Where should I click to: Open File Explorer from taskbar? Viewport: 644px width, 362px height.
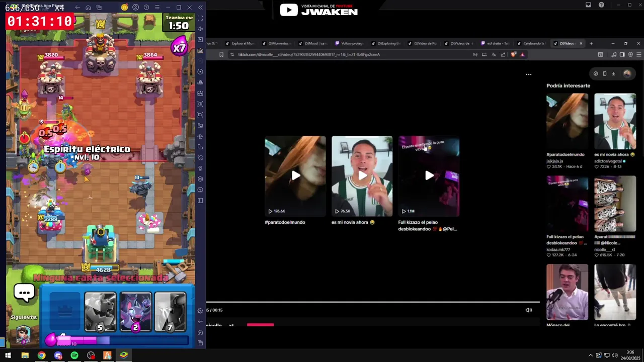(25, 355)
